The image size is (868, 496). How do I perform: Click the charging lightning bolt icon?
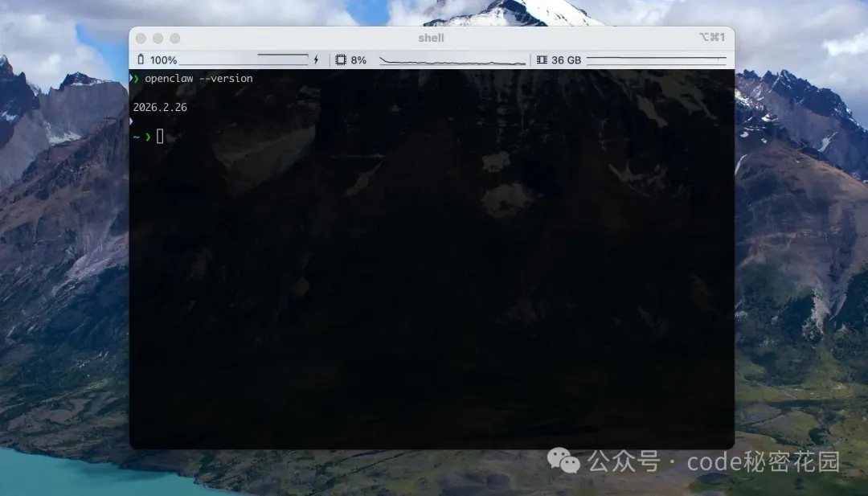click(316, 60)
